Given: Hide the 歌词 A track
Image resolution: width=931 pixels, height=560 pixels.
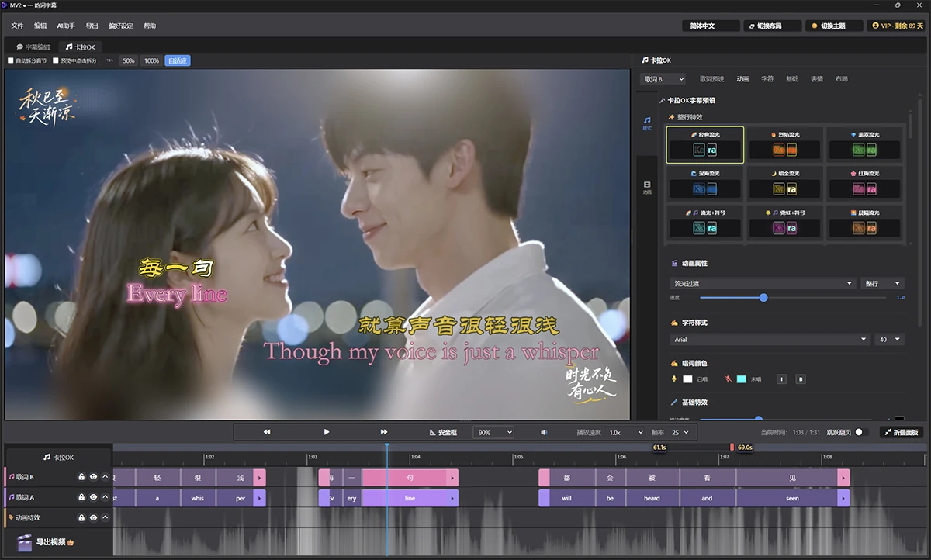Looking at the screenshot, I should pyautogui.click(x=93, y=497).
